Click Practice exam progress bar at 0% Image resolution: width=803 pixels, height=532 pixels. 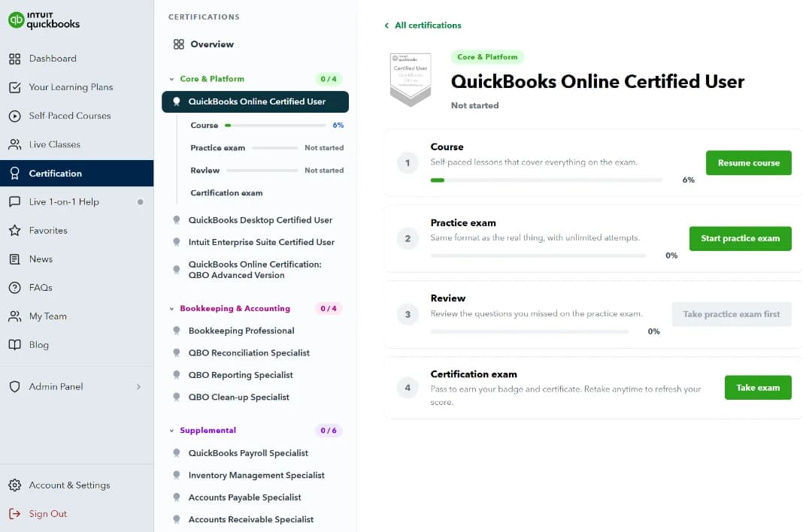[x=538, y=255]
